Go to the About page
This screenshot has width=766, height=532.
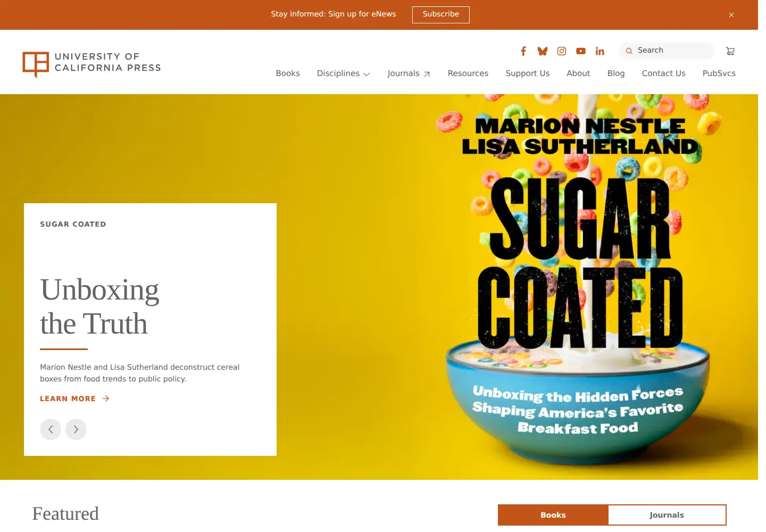[x=578, y=73]
